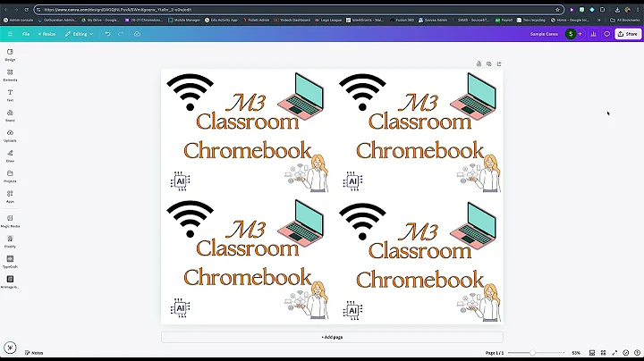Viewport: 644px width, 361px height.
Task: Open the Admin console bookmark
Action: pos(19,20)
